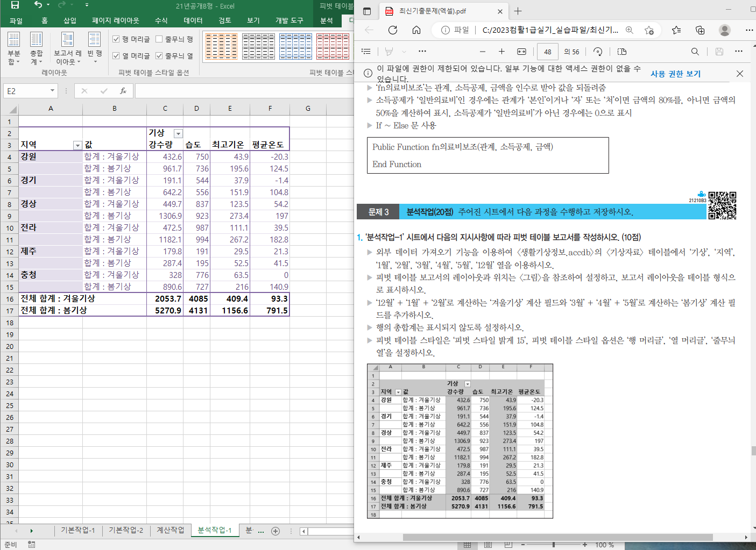Open the 삽입 ribbon tab

(x=70, y=20)
